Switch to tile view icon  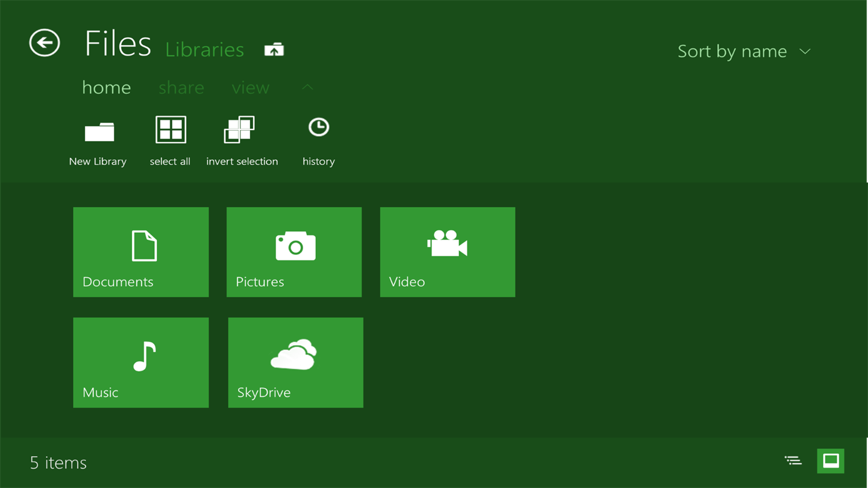[831, 461]
